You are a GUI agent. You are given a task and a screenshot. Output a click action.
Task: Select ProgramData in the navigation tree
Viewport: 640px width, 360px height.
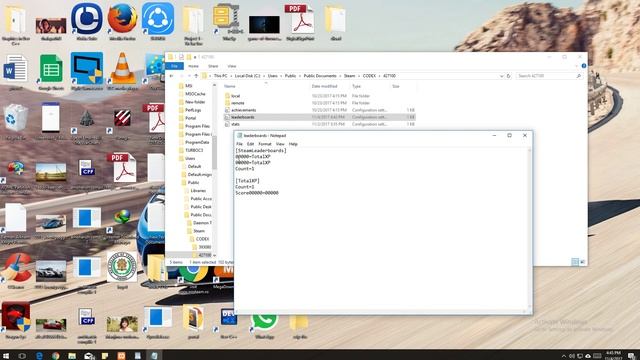tap(197, 142)
